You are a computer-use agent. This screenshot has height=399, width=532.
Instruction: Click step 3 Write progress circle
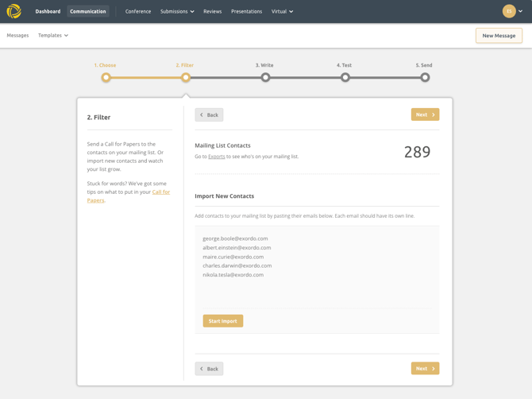click(x=265, y=77)
